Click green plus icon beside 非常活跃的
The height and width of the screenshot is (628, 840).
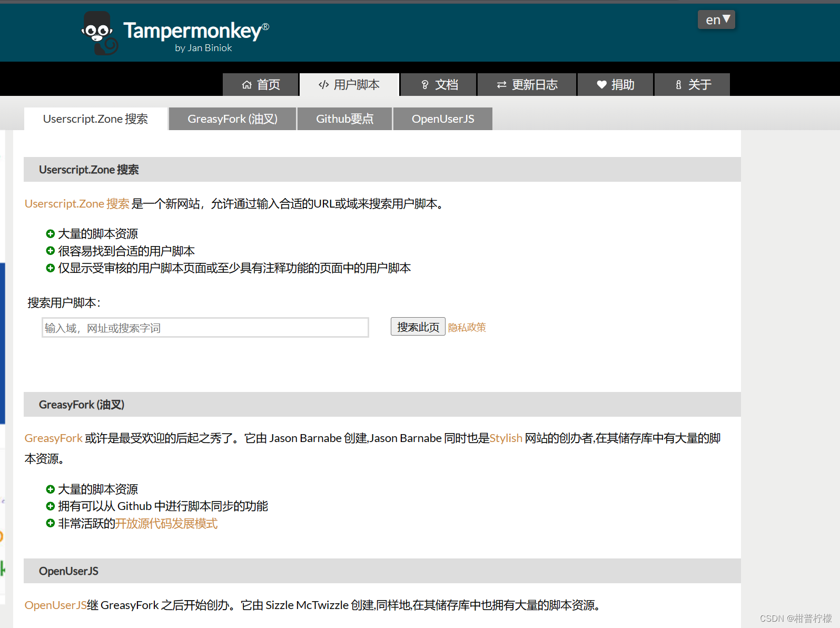51,523
